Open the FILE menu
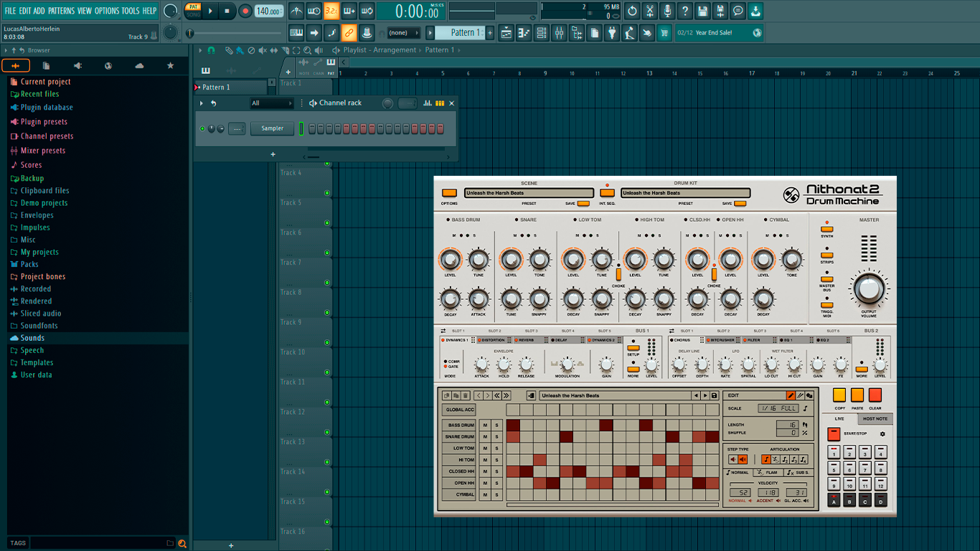The width and height of the screenshot is (980, 551). [10, 11]
